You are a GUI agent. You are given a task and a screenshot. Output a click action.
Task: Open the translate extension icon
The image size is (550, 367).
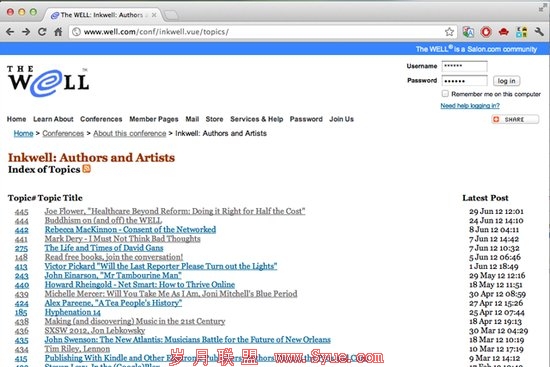[468, 32]
